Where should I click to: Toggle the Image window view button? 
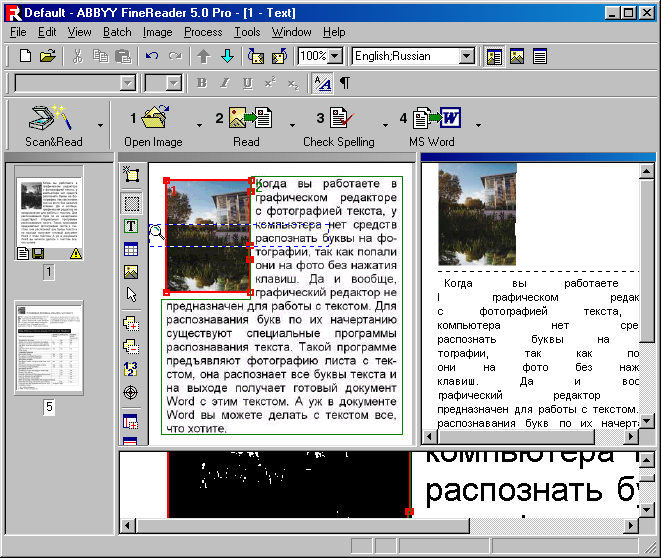coord(518,56)
